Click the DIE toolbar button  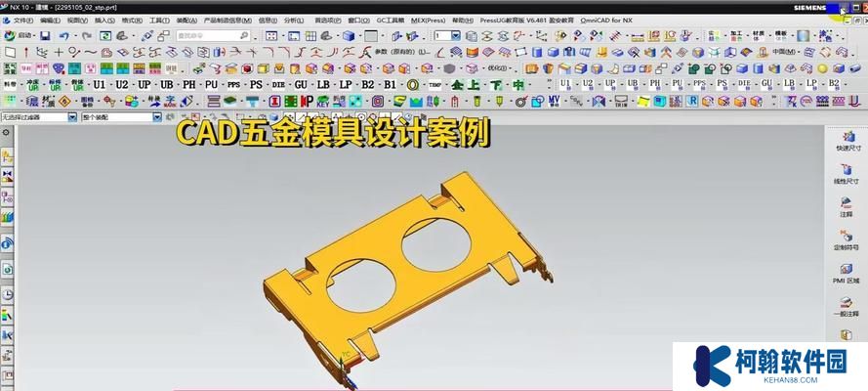[278, 85]
